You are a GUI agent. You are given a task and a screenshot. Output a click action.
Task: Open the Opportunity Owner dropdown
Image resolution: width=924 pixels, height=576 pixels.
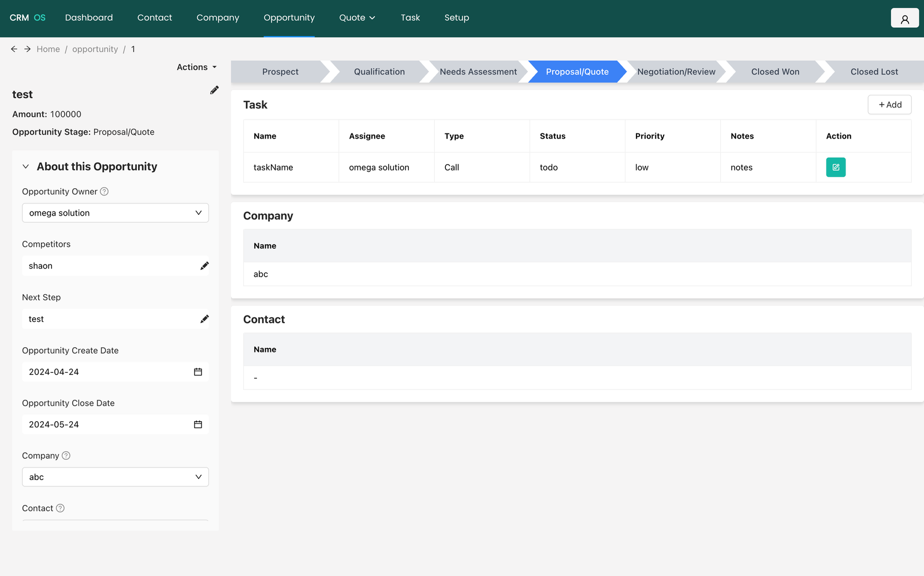tap(115, 213)
